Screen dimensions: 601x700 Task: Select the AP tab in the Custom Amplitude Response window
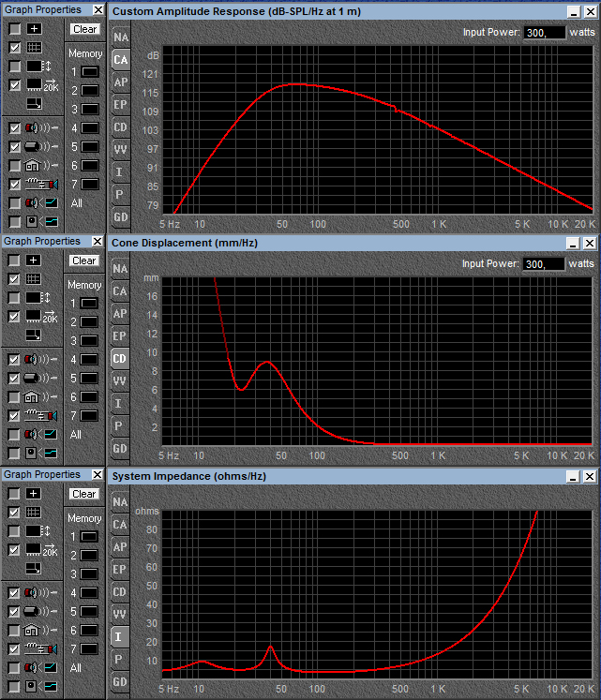(120, 82)
